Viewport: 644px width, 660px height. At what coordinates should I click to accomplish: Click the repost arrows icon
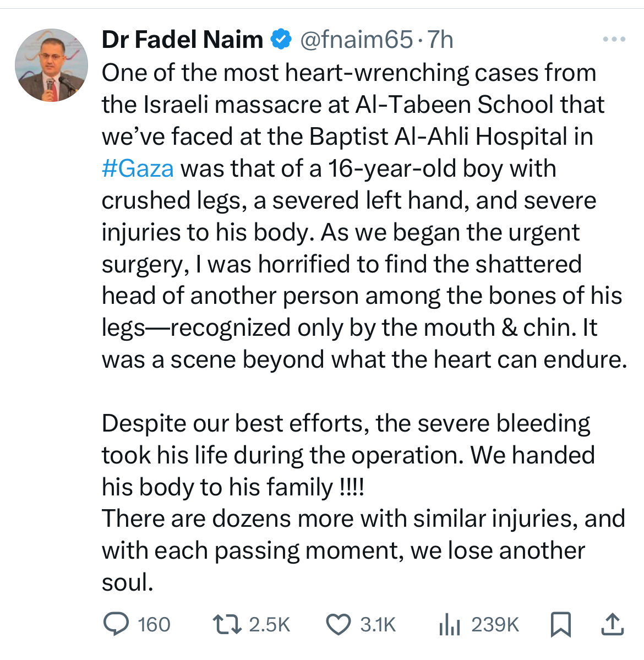[x=227, y=624]
